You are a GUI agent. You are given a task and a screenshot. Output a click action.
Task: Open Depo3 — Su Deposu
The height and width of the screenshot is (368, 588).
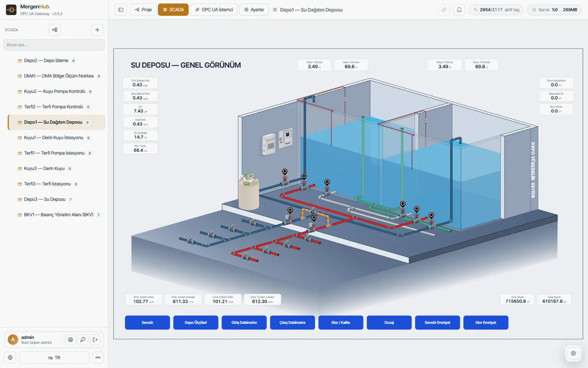pyautogui.click(x=57, y=199)
